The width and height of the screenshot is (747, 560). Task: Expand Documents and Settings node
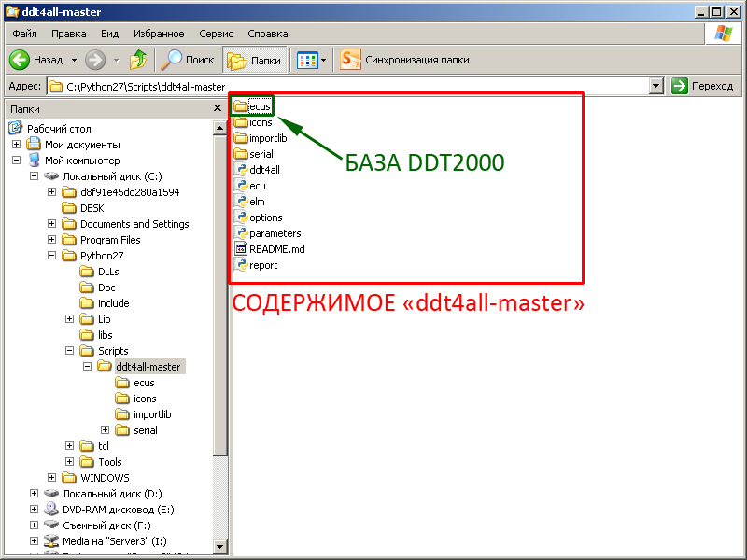click(x=51, y=223)
